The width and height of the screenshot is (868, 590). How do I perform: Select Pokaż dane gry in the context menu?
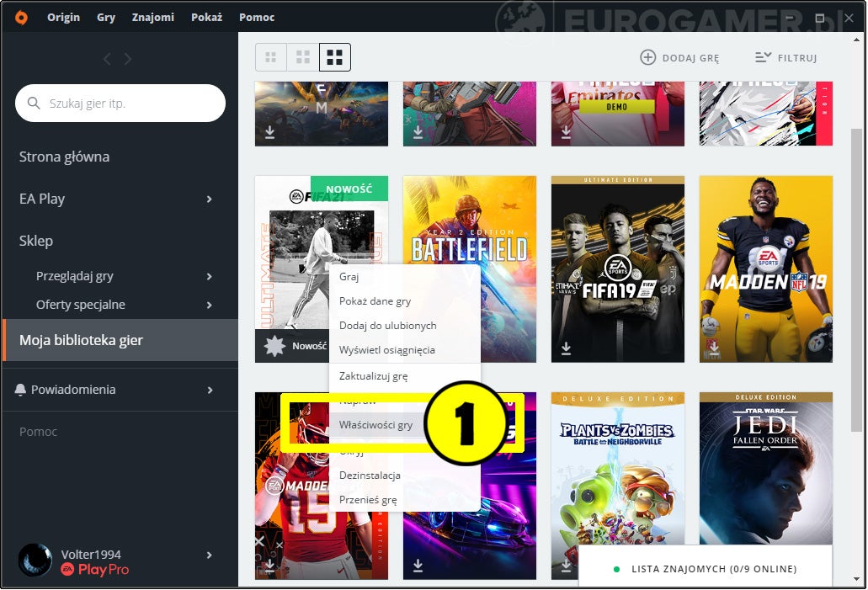[x=405, y=301]
